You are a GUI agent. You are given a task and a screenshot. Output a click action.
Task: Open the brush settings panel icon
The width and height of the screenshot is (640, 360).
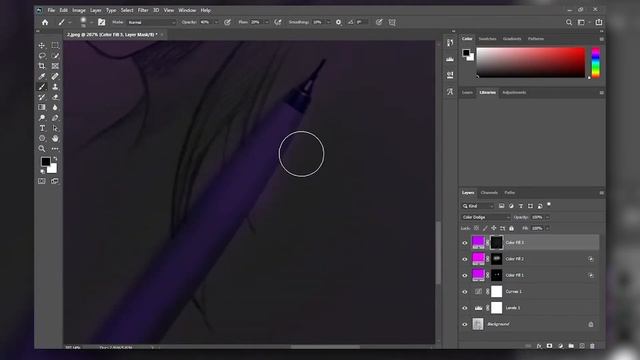[x=101, y=22]
